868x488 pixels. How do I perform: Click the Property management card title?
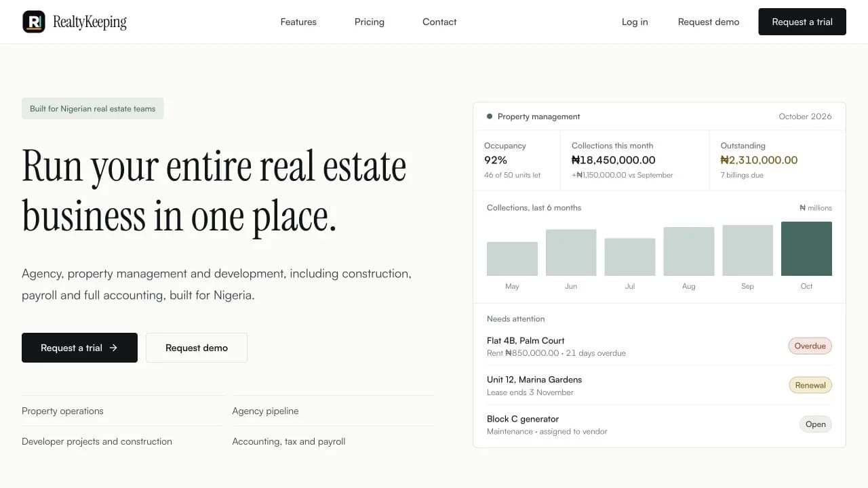(x=539, y=117)
